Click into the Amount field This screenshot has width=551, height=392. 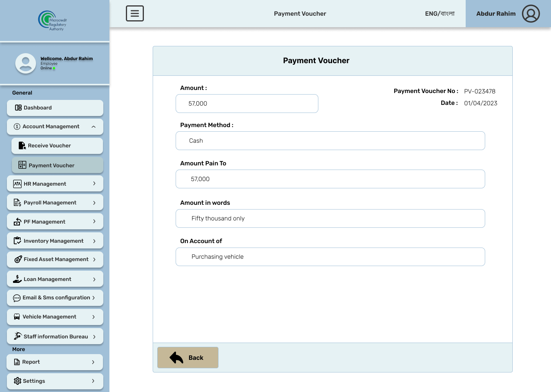pyautogui.click(x=247, y=103)
